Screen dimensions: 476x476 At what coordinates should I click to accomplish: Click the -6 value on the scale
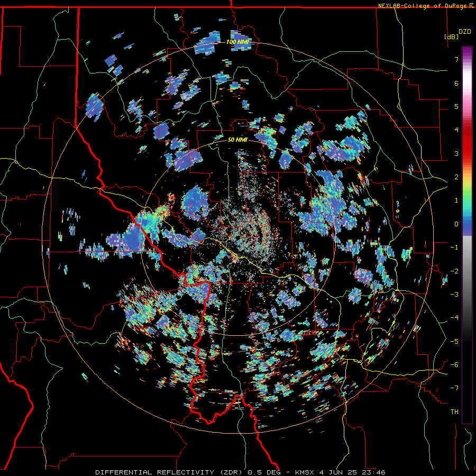coord(454,365)
